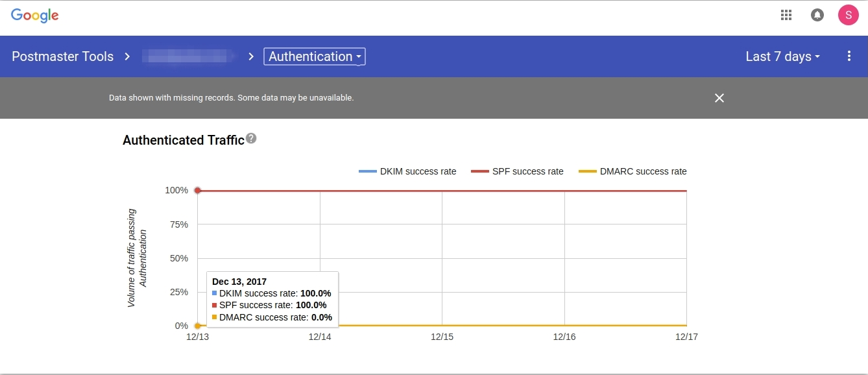
Task: Dismiss the missing records banner
Action: click(719, 98)
